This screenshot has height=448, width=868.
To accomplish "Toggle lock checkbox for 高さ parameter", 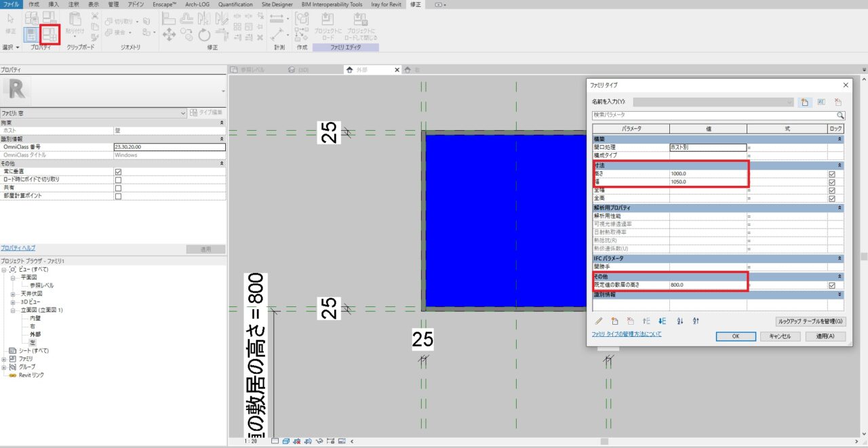I will pyautogui.click(x=831, y=174).
